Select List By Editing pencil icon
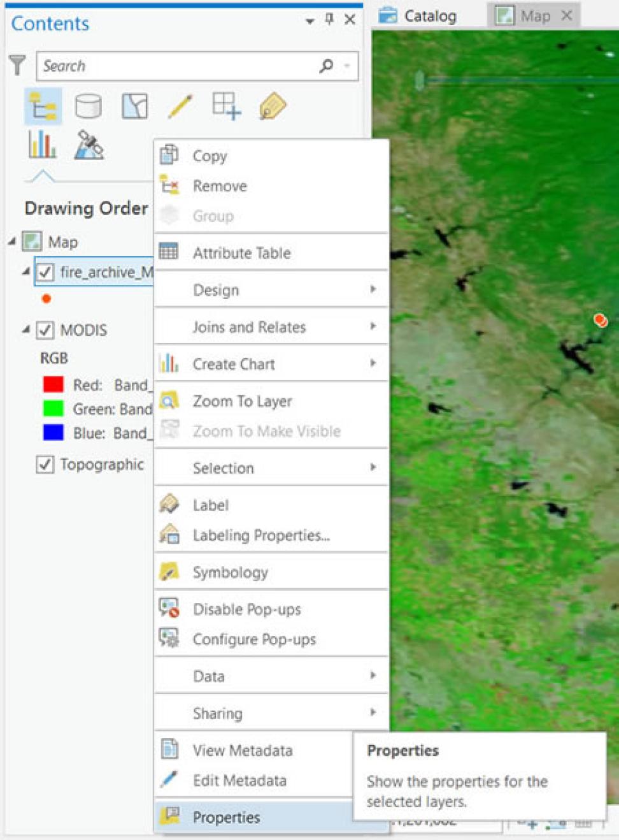The image size is (619, 840). (181, 106)
